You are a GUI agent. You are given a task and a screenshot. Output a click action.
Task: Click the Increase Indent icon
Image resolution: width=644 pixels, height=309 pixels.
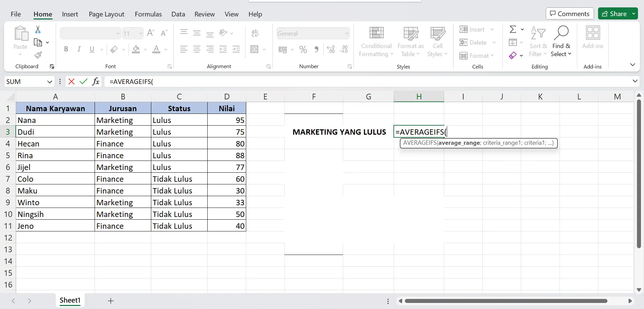236,49
